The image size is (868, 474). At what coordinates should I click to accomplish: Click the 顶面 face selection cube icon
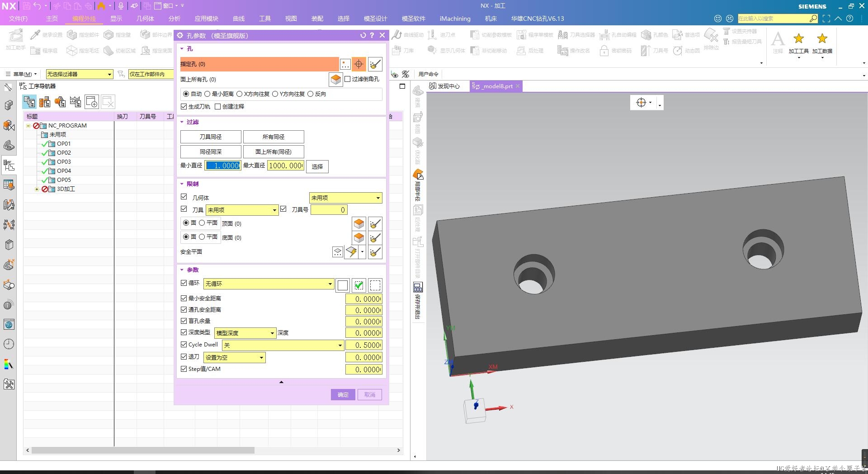[x=359, y=224]
